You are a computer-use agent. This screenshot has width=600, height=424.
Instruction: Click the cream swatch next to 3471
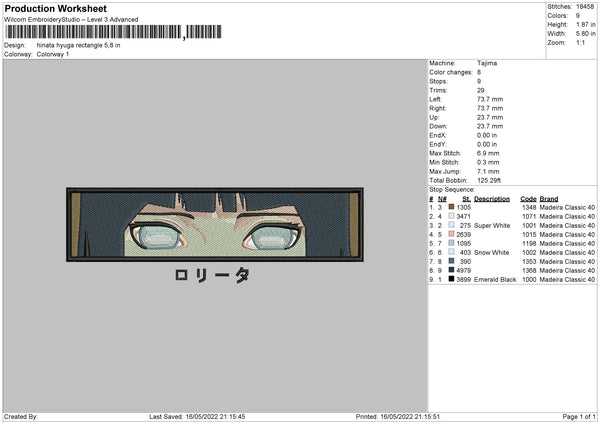(x=451, y=216)
